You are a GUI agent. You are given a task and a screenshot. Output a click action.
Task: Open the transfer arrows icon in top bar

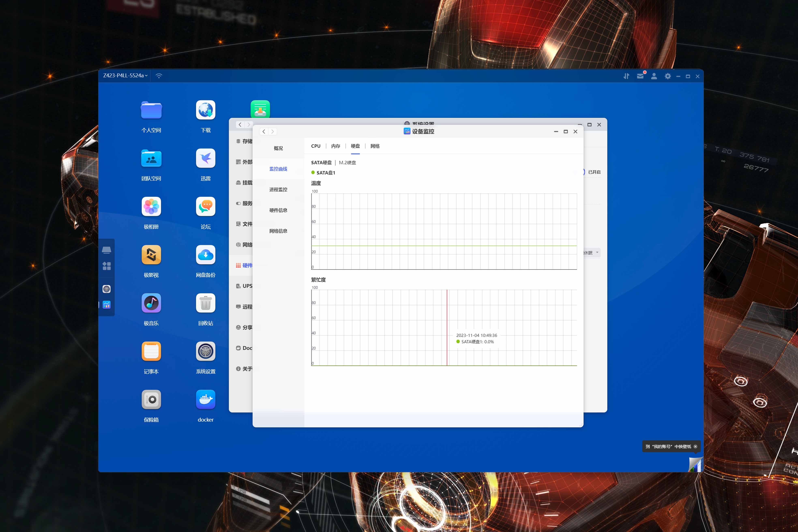pyautogui.click(x=626, y=76)
